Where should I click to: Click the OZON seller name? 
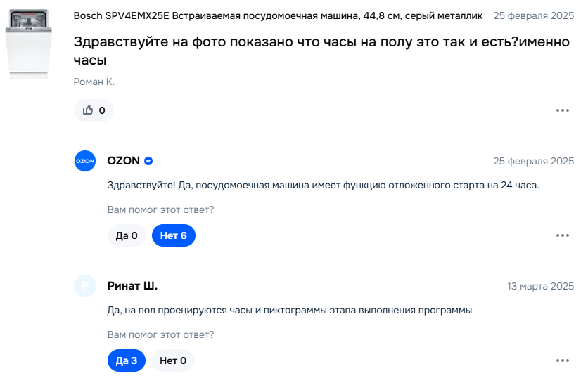click(x=123, y=161)
